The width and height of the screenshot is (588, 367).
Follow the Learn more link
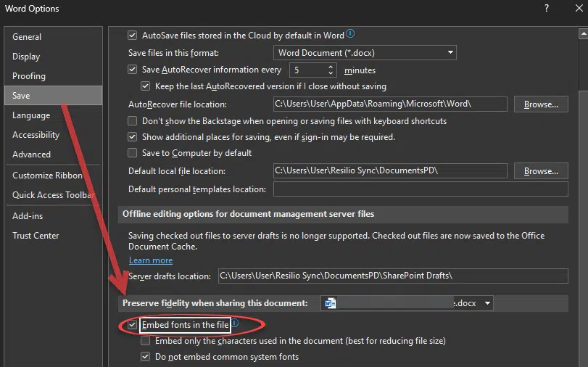click(x=151, y=260)
